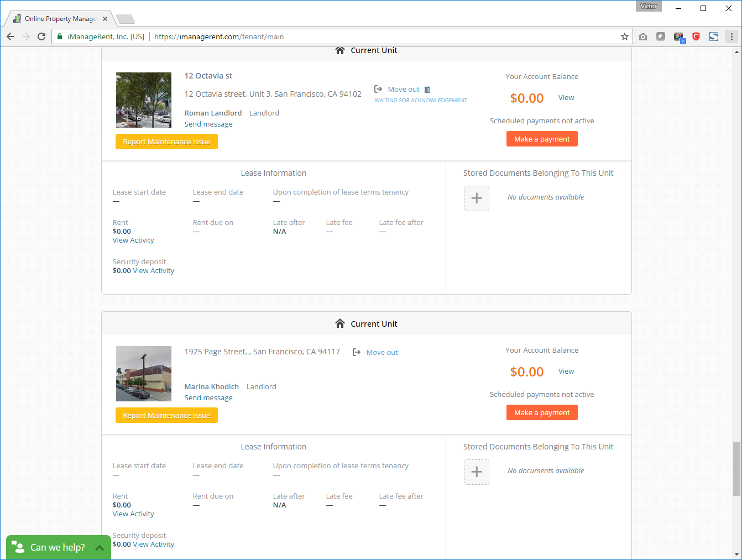
Task: Click the move out arrow icon for 12 Octavia
Action: click(x=378, y=88)
